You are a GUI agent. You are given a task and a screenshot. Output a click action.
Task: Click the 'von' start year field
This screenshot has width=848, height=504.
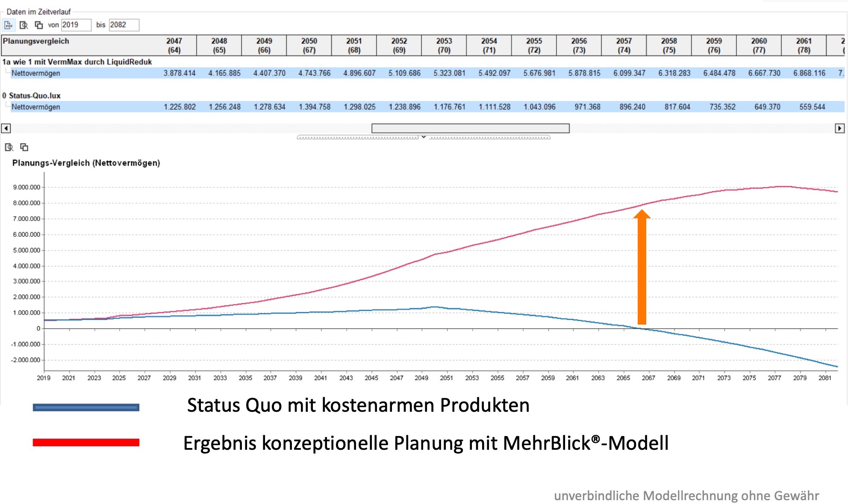pyautogui.click(x=76, y=25)
